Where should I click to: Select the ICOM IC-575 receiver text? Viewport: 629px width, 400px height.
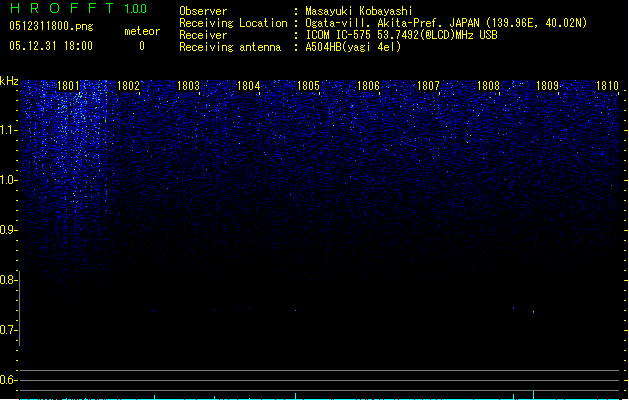coord(401,35)
